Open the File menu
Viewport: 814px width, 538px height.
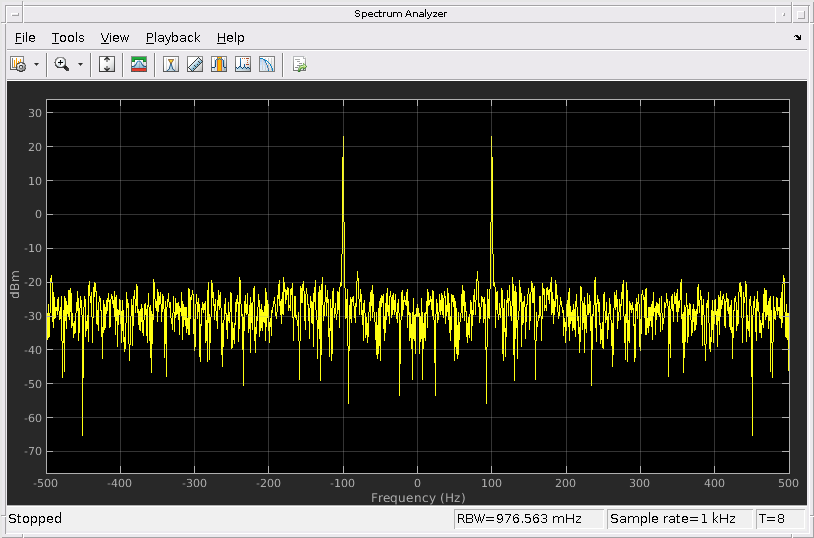point(25,38)
